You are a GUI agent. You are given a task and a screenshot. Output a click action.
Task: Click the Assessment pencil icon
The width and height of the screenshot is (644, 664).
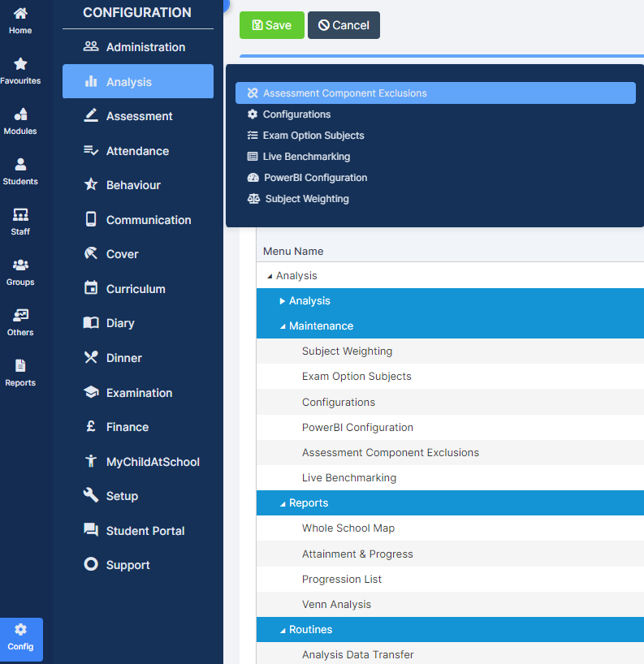[91, 115]
